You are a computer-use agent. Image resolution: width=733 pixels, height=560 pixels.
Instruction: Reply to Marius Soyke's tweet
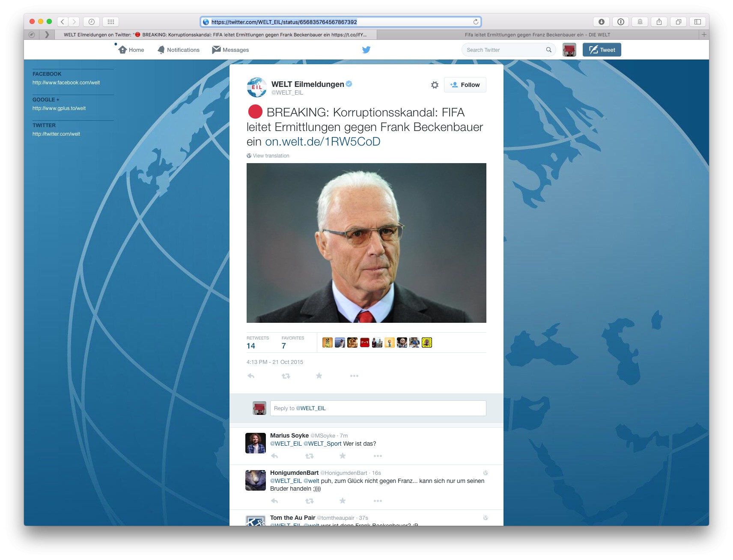click(274, 456)
